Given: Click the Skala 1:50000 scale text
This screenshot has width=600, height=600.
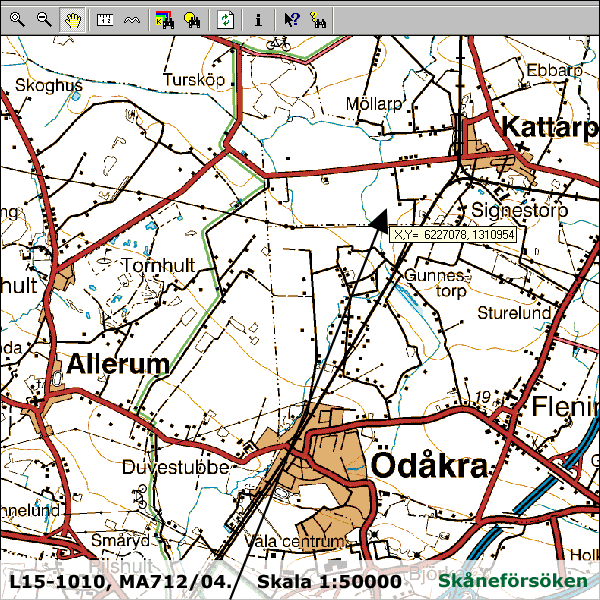Looking at the screenshot, I should (329, 581).
